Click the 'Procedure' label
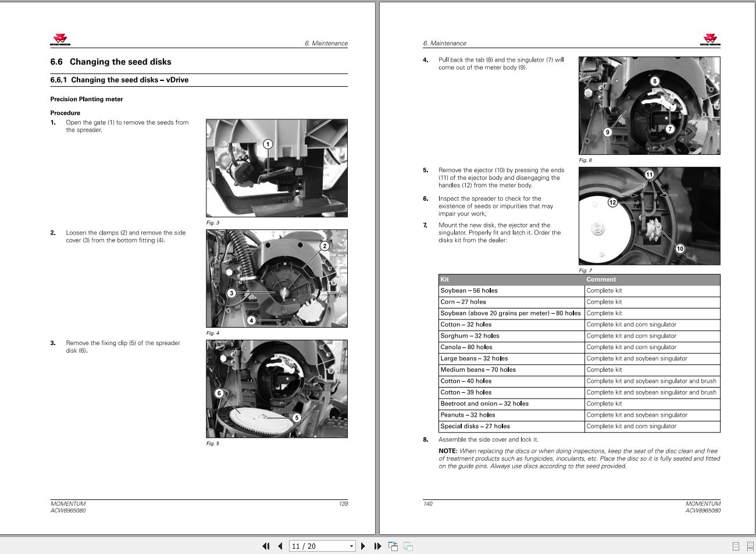 pos(65,113)
